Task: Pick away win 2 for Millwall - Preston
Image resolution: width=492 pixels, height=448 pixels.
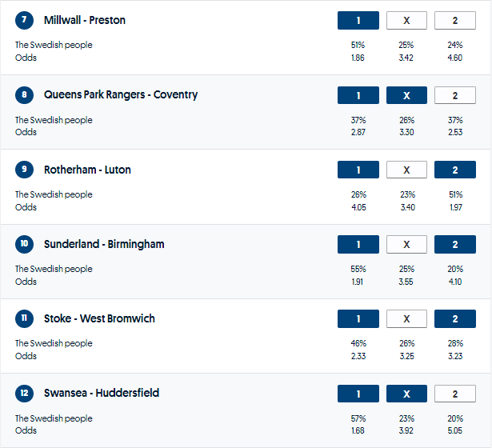Action: point(454,21)
